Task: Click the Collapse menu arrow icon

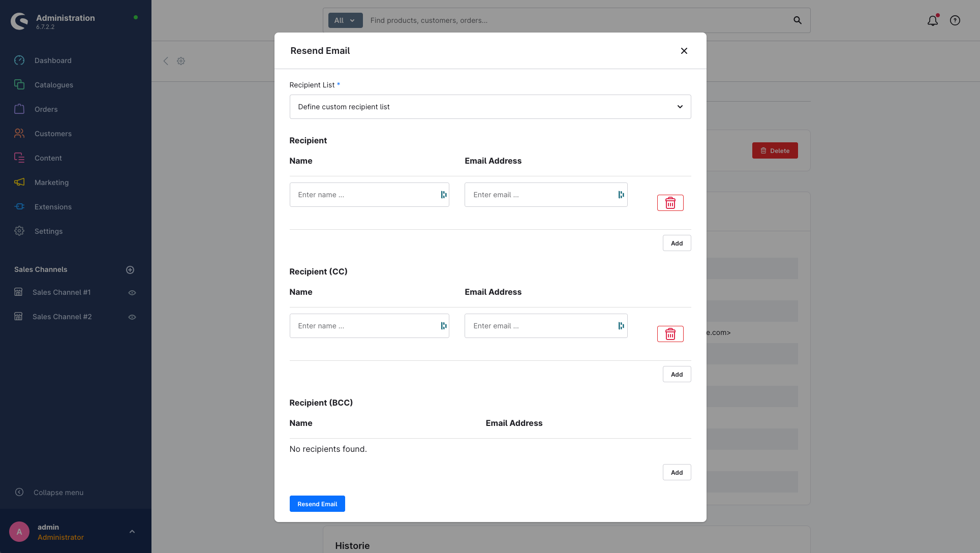Action: 19,492
